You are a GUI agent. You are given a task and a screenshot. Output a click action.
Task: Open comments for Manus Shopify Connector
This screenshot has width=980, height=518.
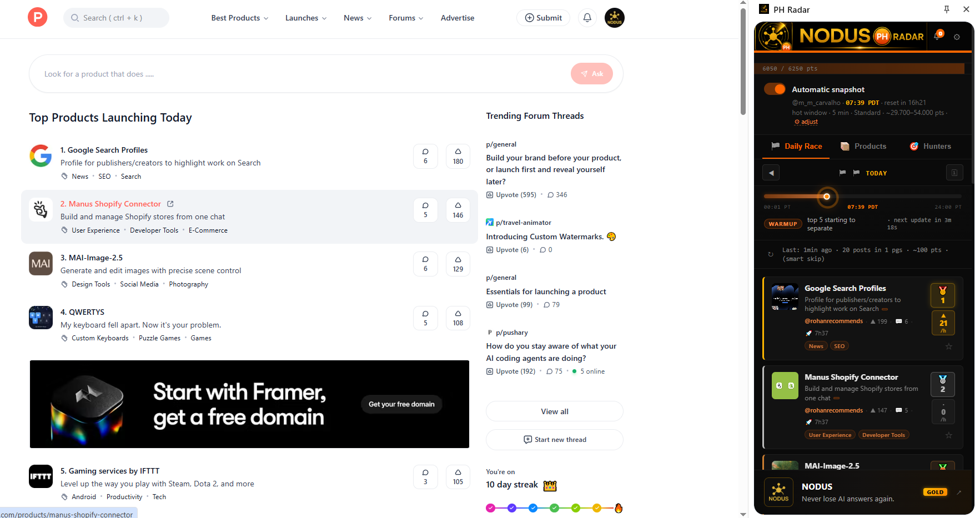click(x=425, y=210)
